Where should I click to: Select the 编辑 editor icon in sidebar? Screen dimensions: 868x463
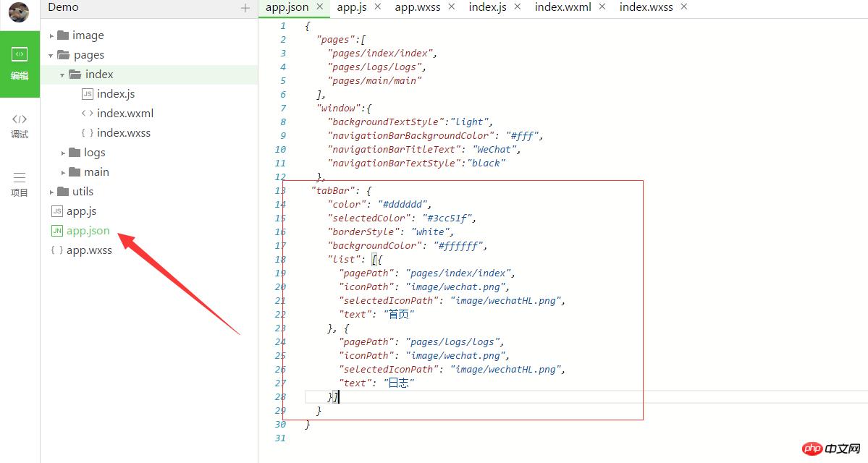coord(20,63)
